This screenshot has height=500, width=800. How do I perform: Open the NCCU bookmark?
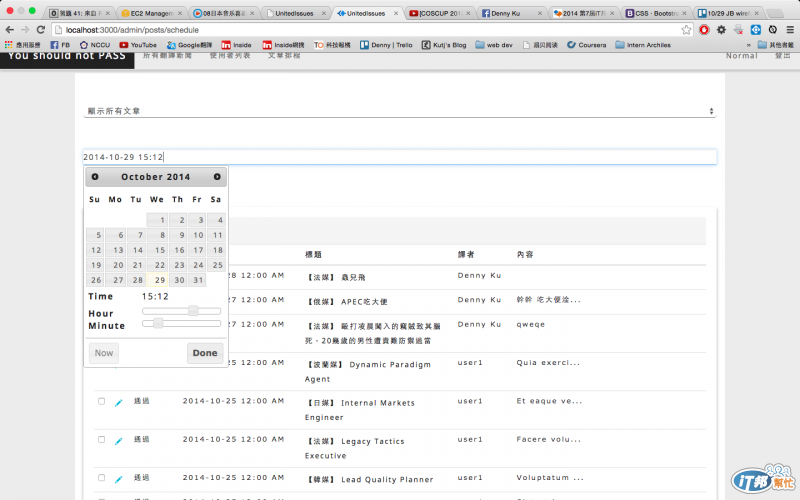(95, 45)
